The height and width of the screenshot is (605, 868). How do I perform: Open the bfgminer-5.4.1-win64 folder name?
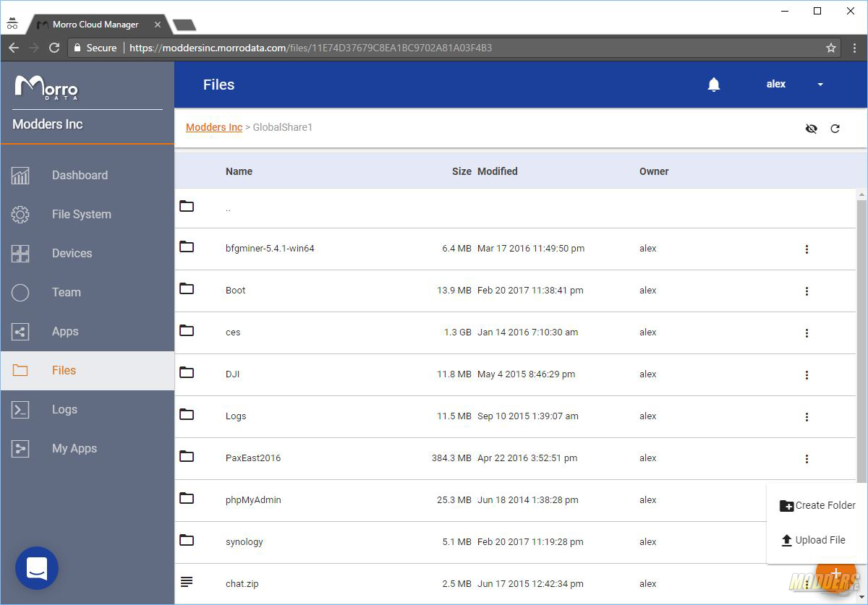(270, 248)
